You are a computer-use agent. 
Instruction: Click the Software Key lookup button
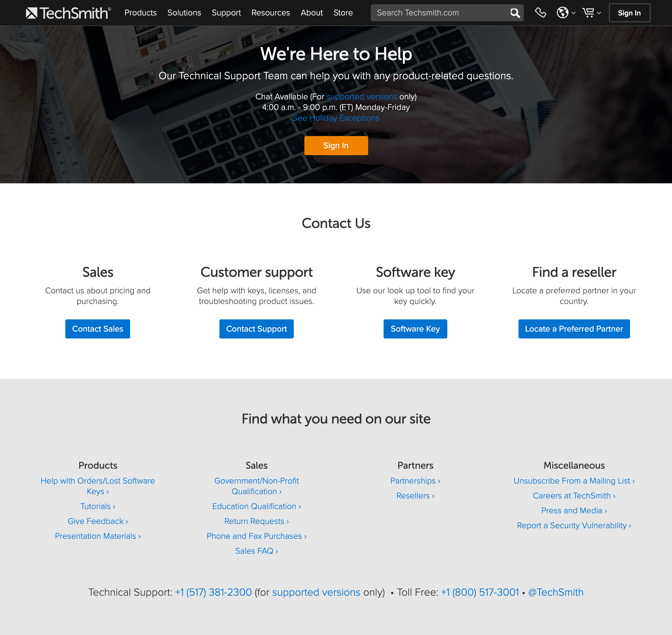coord(415,329)
